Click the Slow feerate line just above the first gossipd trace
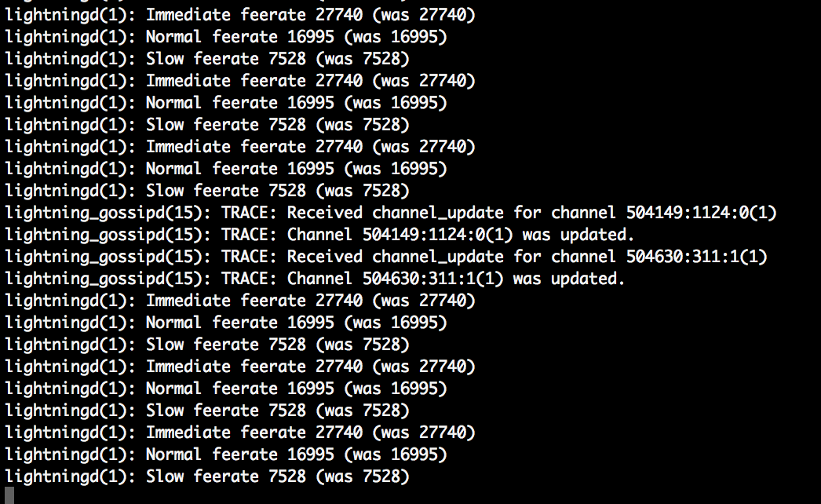This screenshot has width=821, height=504. (x=207, y=191)
